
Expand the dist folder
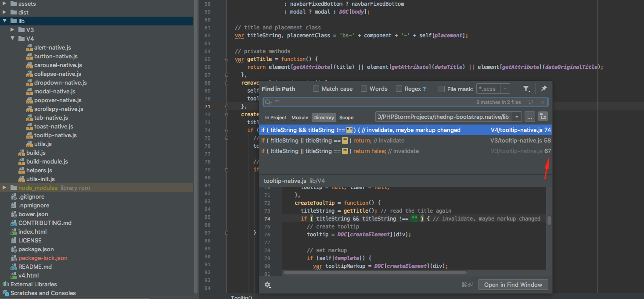(x=5, y=12)
